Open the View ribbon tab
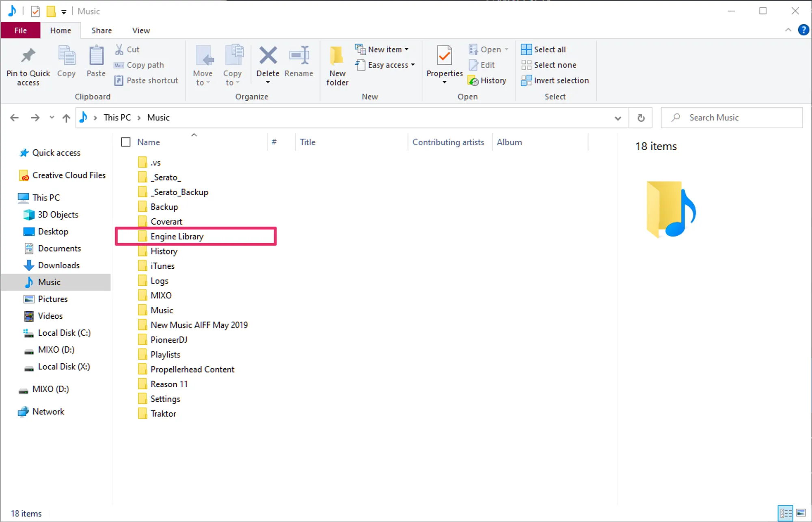The height and width of the screenshot is (522, 812). point(141,30)
